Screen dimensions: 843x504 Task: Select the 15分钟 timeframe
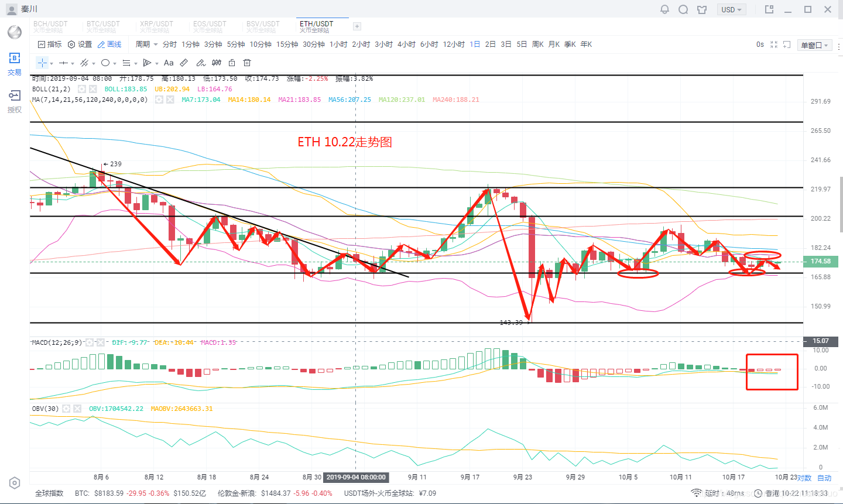click(x=287, y=44)
